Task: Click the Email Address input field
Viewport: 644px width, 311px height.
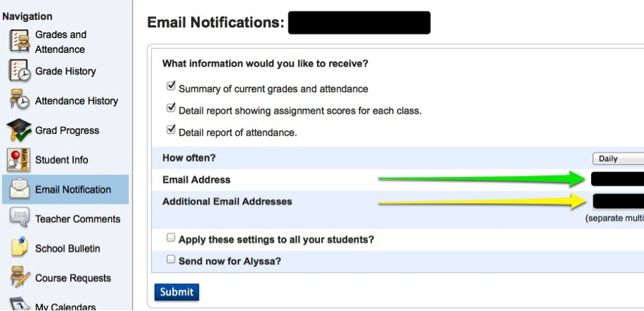Action: coord(618,179)
